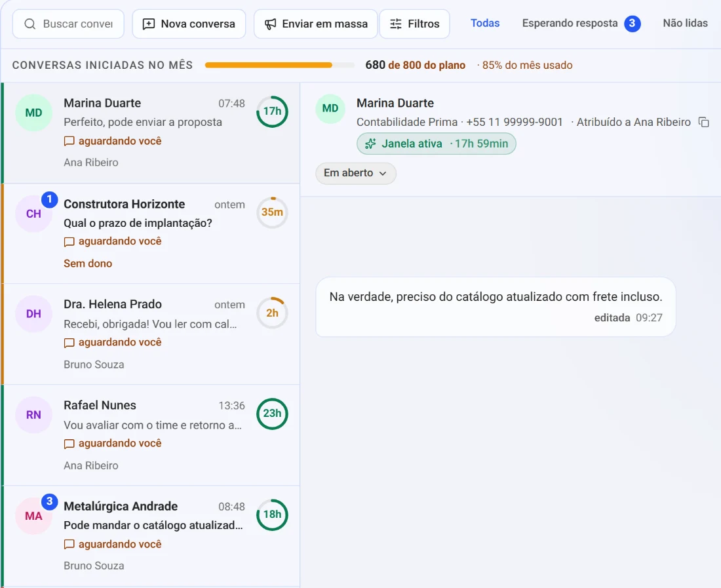721x588 pixels.
Task: Click 'Atribuído a Ana Ribeiro' text
Action: (634, 123)
